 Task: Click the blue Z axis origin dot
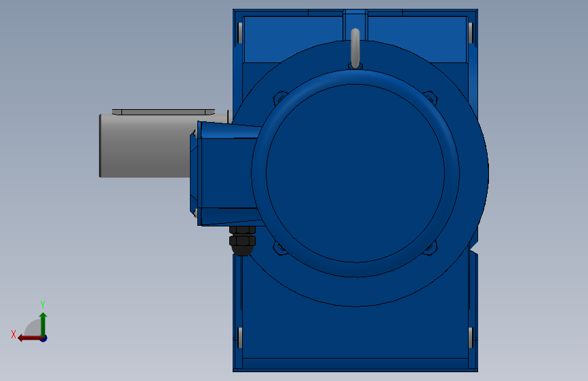tap(44, 338)
